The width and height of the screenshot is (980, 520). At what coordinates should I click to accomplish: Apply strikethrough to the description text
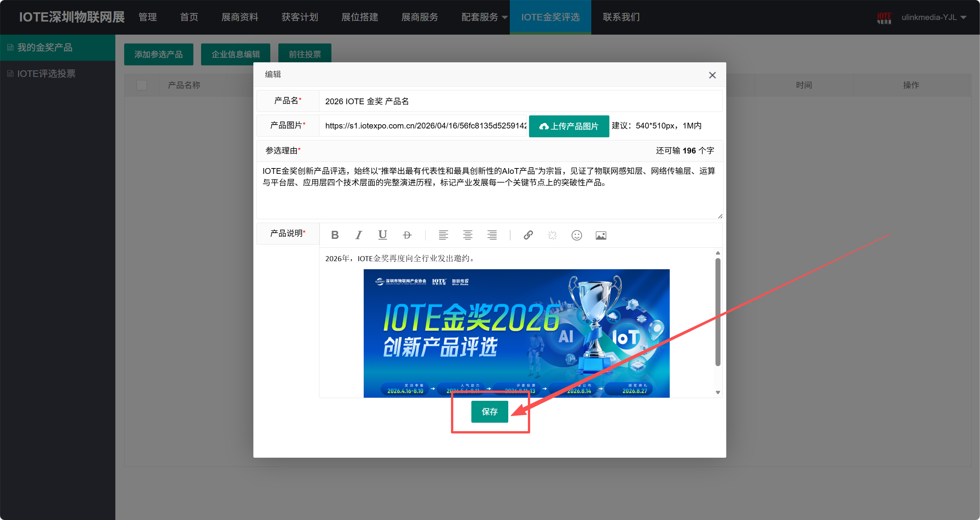pyautogui.click(x=407, y=235)
